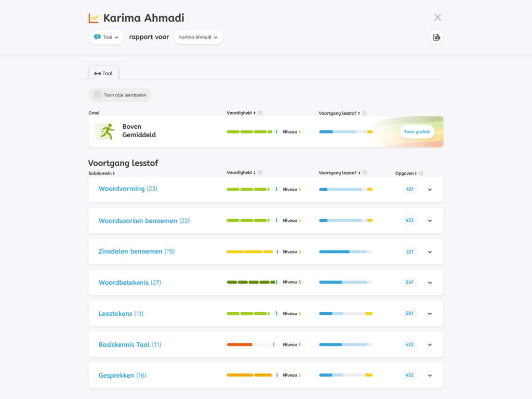
Task: Open help icon next to Opgaven header
Action: point(421,174)
